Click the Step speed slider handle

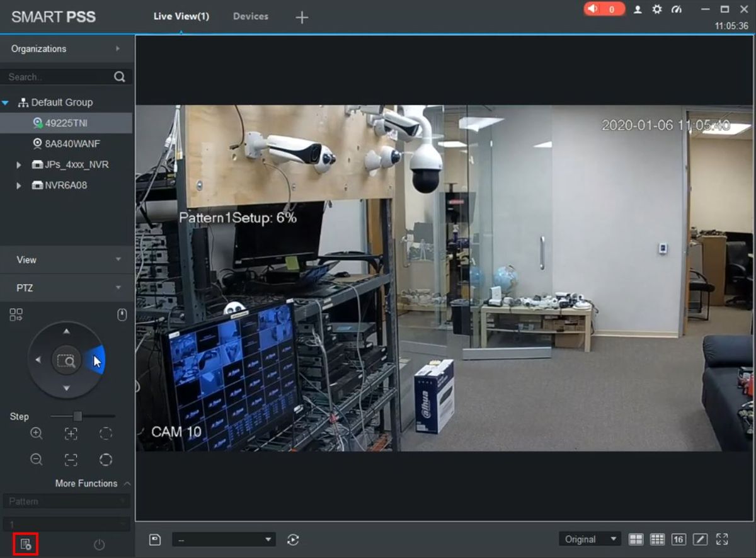[77, 416]
